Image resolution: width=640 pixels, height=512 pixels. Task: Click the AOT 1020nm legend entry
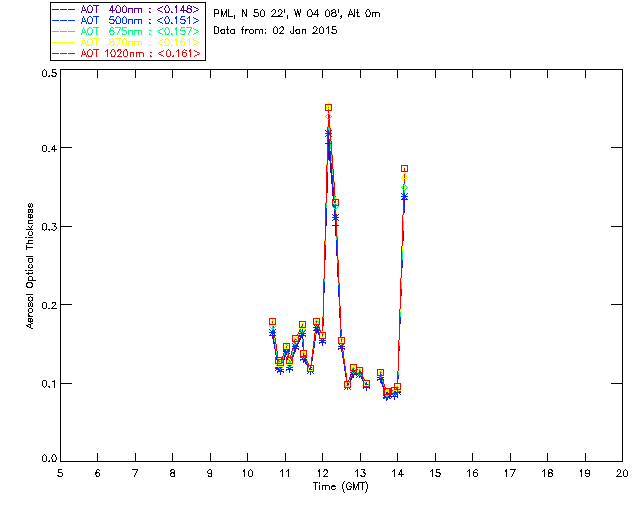pyautogui.click(x=126, y=53)
